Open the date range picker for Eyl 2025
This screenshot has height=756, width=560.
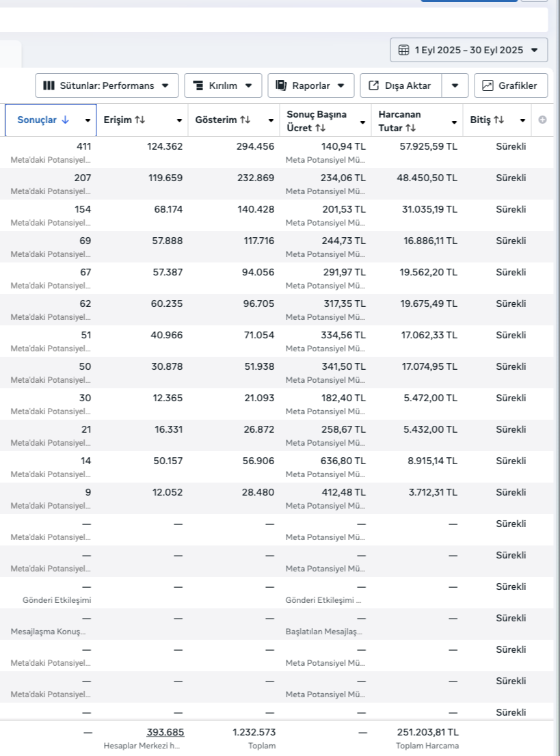click(x=468, y=50)
